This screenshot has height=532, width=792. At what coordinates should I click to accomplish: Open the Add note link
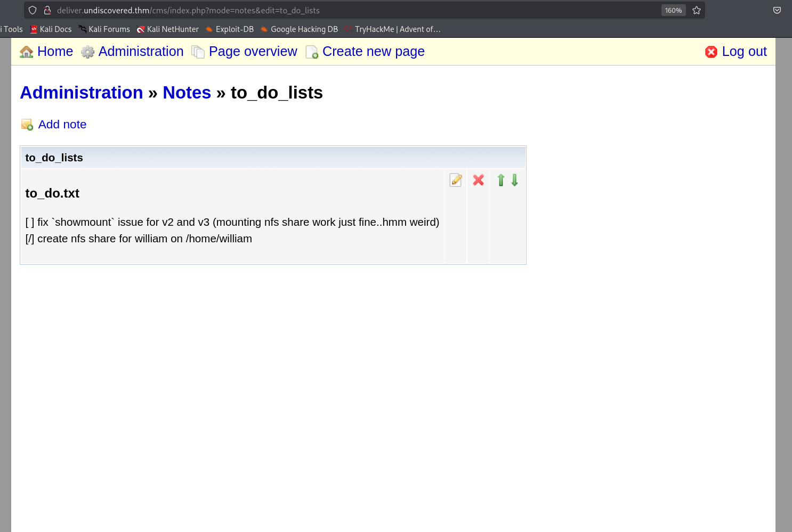pyautogui.click(x=62, y=125)
